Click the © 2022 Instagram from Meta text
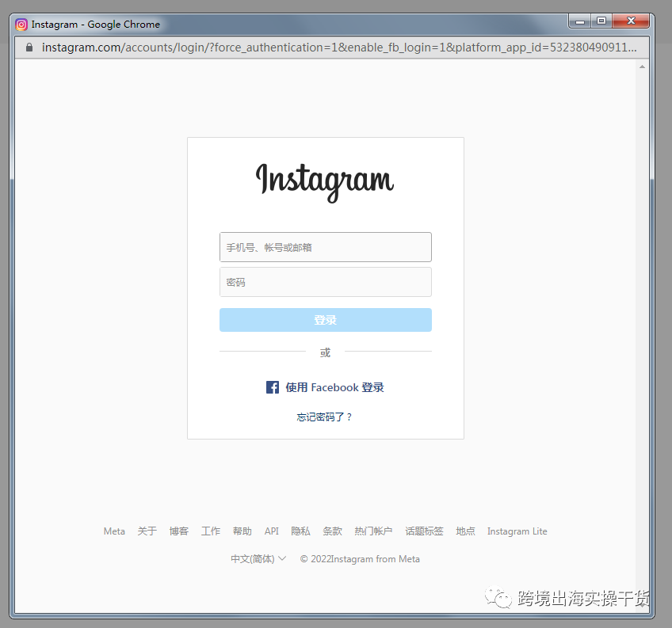The height and width of the screenshot is (628, 672). pyautogui.click(x=360, y=559)
